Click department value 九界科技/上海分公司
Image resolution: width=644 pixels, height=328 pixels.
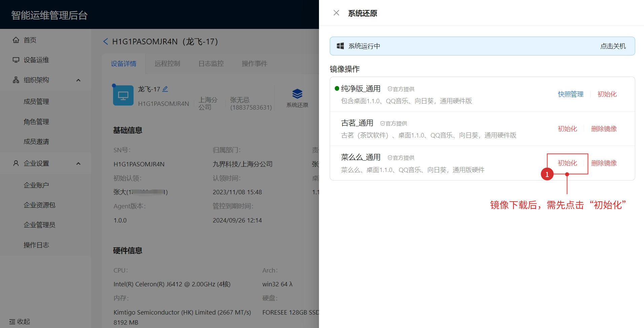tap(243, 164)
